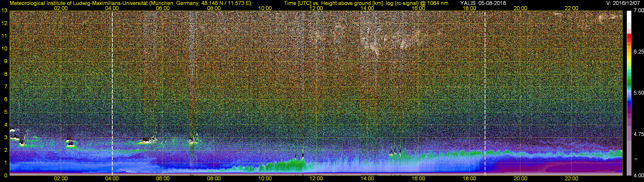Click the 6.25 value on the color scale
This screenshot has height=182, width=644.
coord(639,52)
